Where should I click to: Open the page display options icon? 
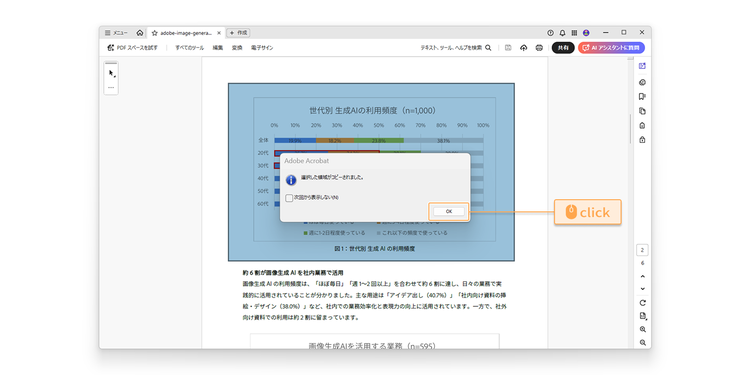pyautogui.click(x=643, y=316)
